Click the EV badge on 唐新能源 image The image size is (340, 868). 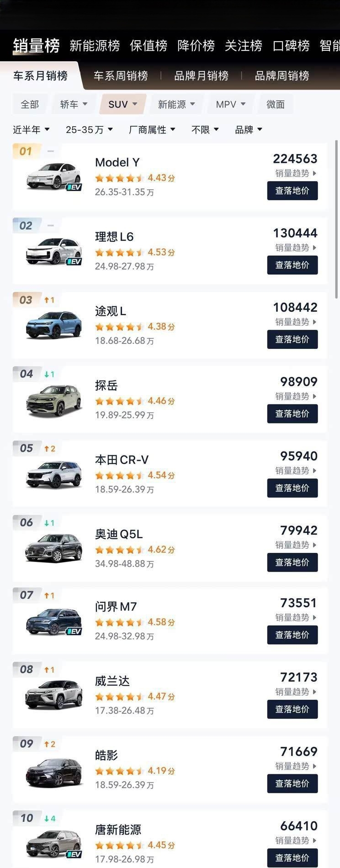click(x=74, y=854)
